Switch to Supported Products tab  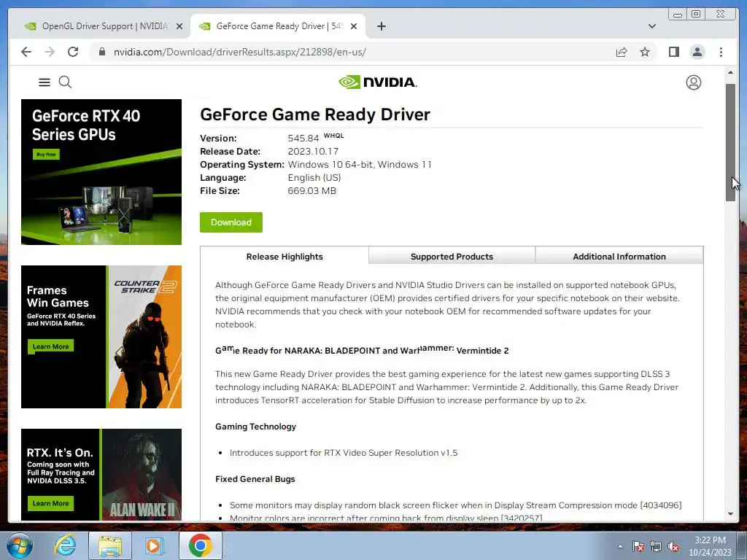(452, 256)
